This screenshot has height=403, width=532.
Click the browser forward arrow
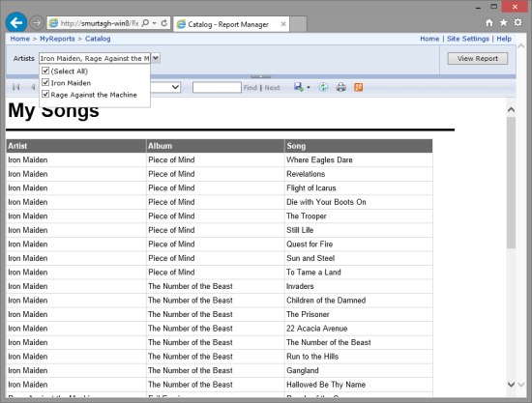[37, 23]
